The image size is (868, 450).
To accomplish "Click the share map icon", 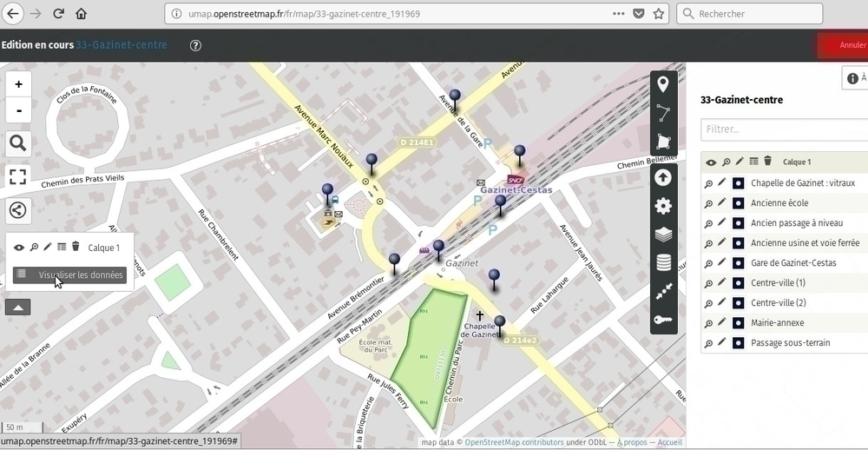I will point(18,209).
